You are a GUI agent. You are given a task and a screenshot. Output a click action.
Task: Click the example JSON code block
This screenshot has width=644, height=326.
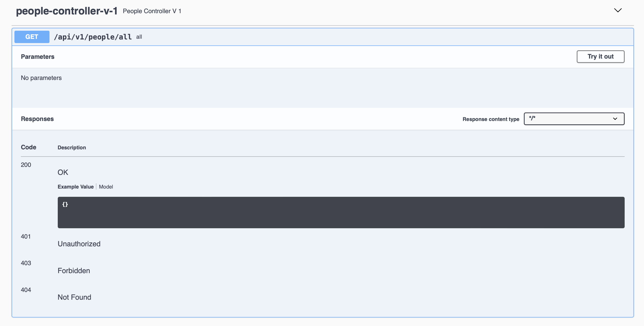(x=341, y=212)
